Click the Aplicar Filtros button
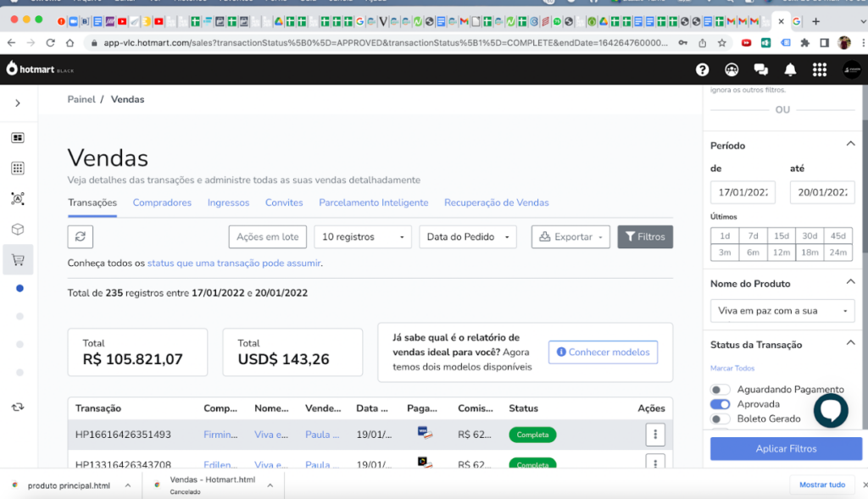This screenshot has width=868, height=499. pos(786,449)
